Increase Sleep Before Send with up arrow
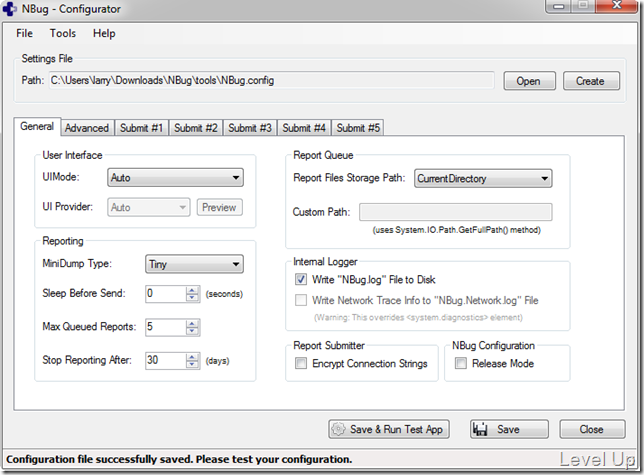 click(x=192, y=290)
